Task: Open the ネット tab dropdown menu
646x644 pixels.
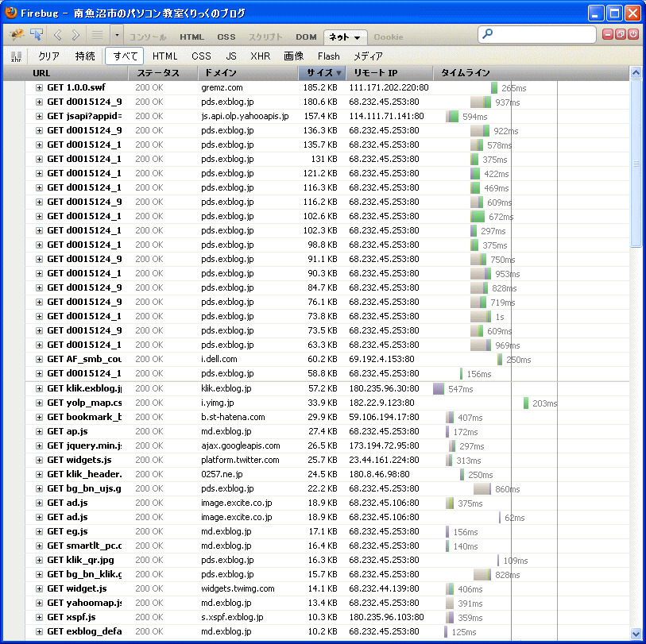Action: point(358,38)
